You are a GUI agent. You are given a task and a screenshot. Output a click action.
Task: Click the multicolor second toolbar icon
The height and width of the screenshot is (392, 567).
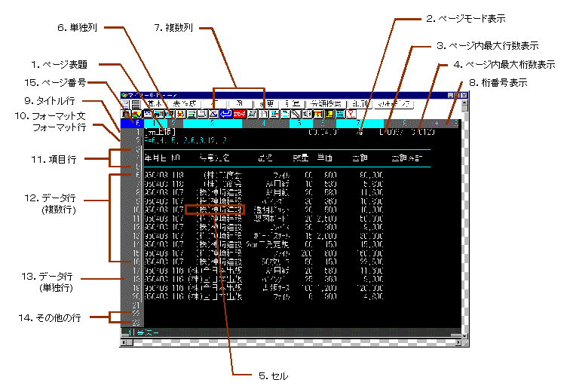(137, 114)
